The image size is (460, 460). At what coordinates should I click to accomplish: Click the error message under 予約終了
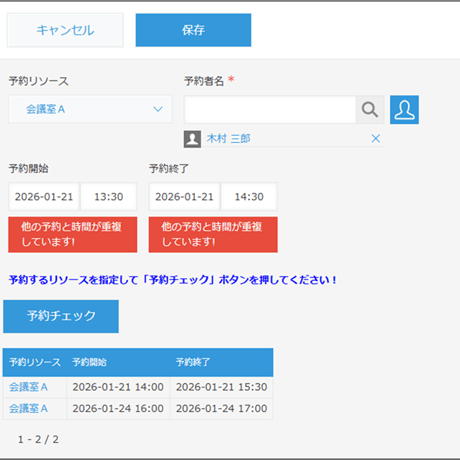(213, 234)
